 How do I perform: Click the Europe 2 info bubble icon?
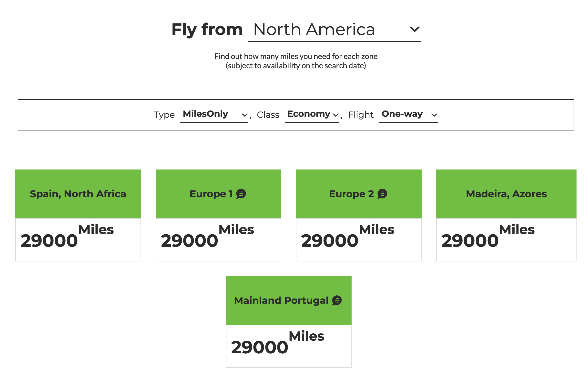[382, 194]
